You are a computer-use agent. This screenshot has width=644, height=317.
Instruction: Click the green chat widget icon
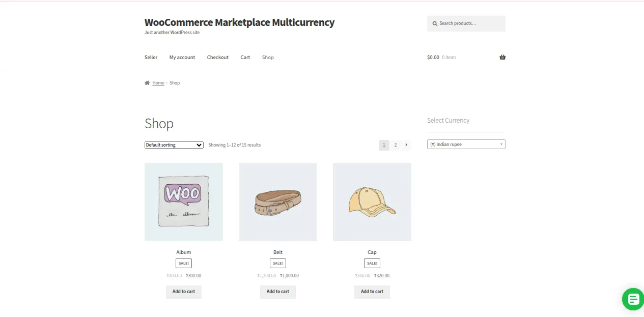[633, 299]
